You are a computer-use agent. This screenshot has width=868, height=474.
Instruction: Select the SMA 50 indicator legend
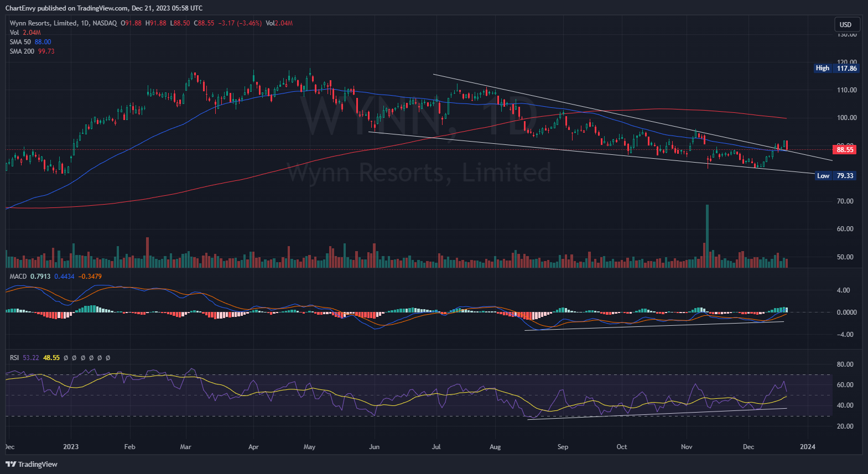30,42
